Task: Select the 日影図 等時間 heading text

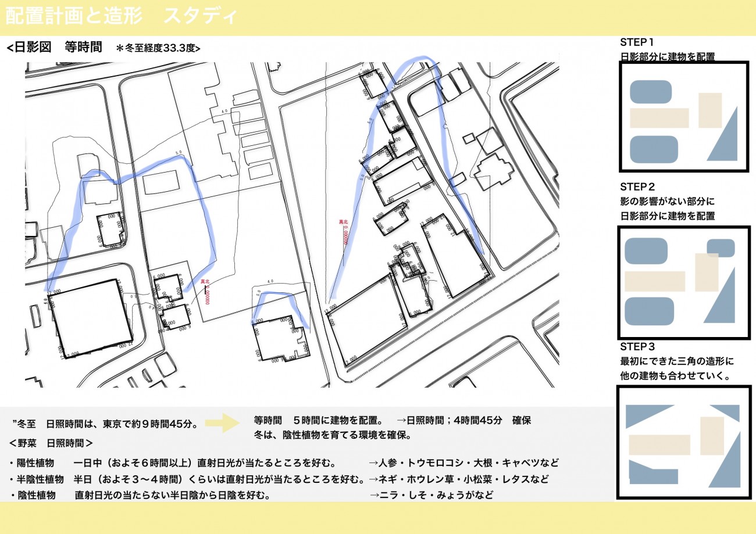Action: click(x=54, y=48)
